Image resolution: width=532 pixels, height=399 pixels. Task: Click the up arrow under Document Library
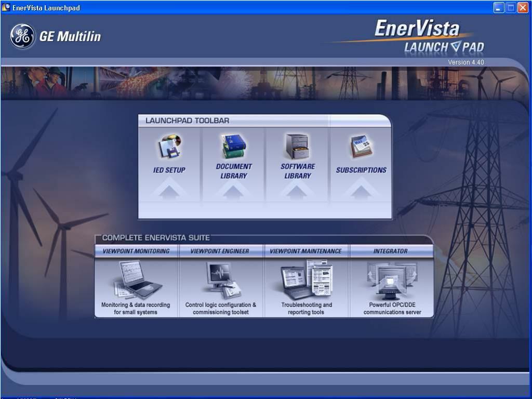(233, 191)
